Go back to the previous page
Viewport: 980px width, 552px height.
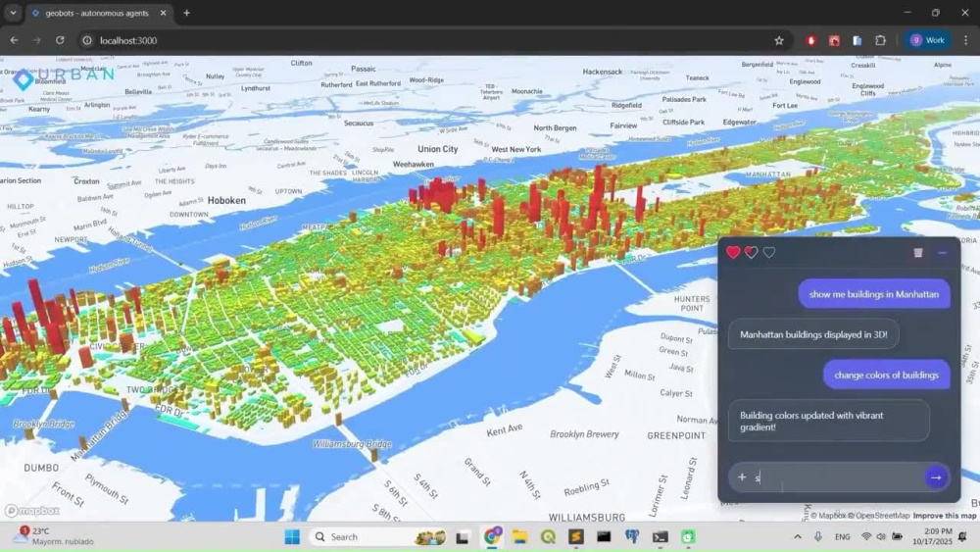click(14, 40)
